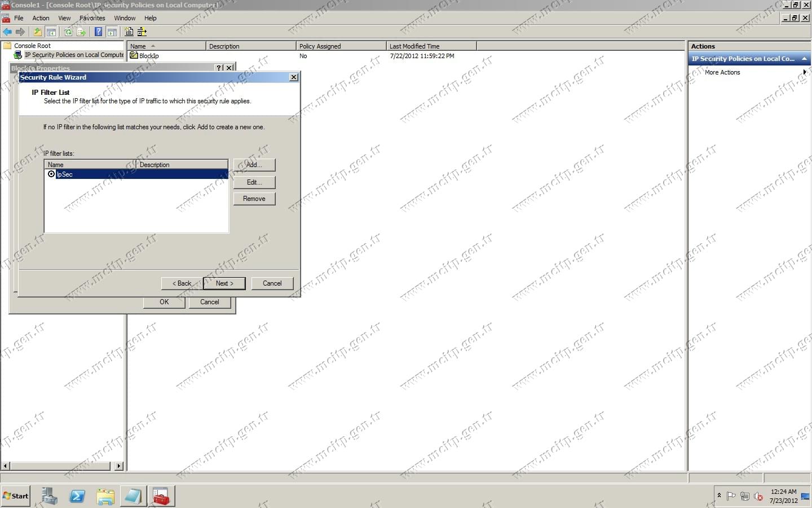
Task: Open the Favorites menu
Action: (92, 18)
